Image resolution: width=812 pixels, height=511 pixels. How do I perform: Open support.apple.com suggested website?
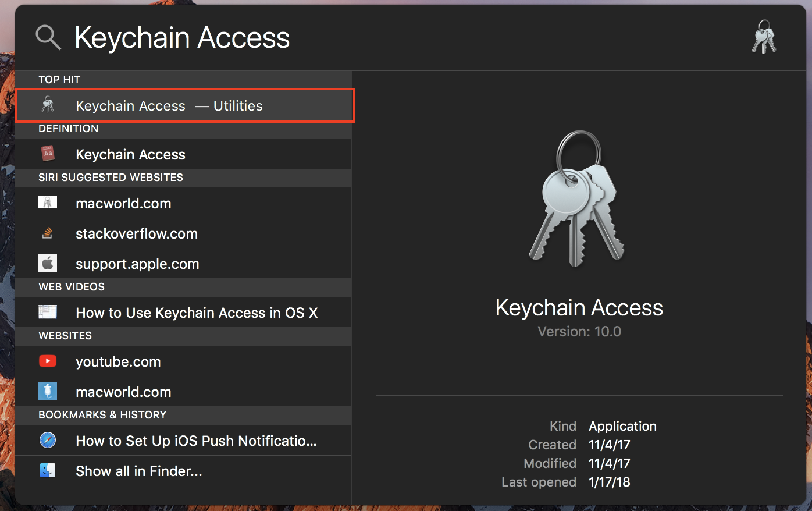137,264
